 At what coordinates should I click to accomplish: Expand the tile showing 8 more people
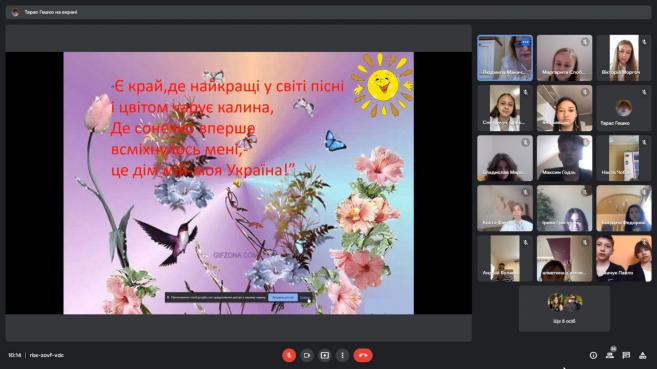tap(564, 309)
